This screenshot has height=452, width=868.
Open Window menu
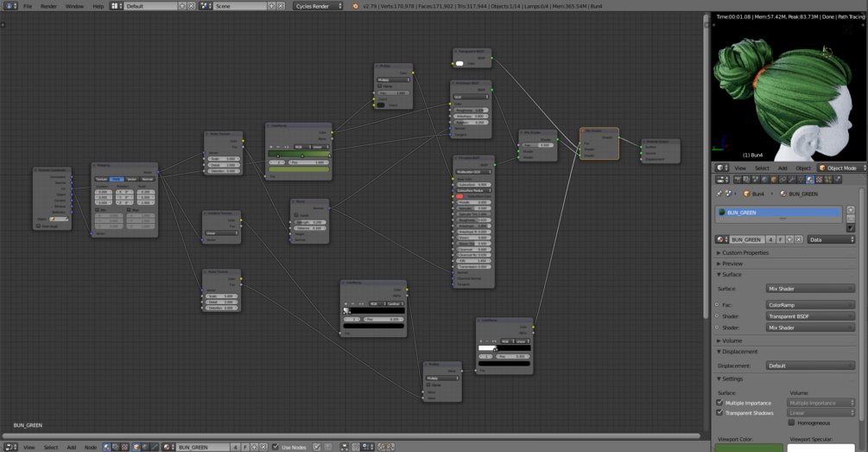click(x=75, y=6)
